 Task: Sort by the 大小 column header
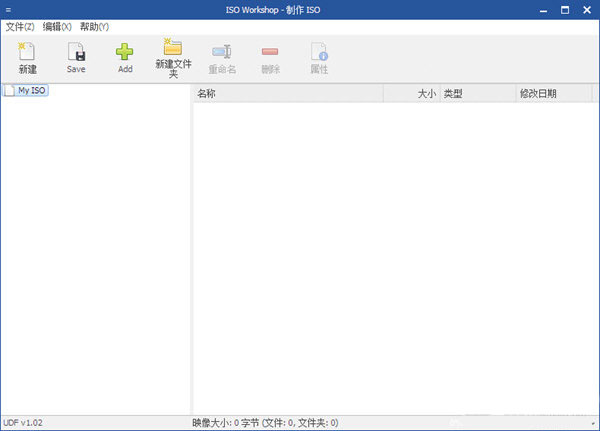pyautogui.click(x=412, y=93)
